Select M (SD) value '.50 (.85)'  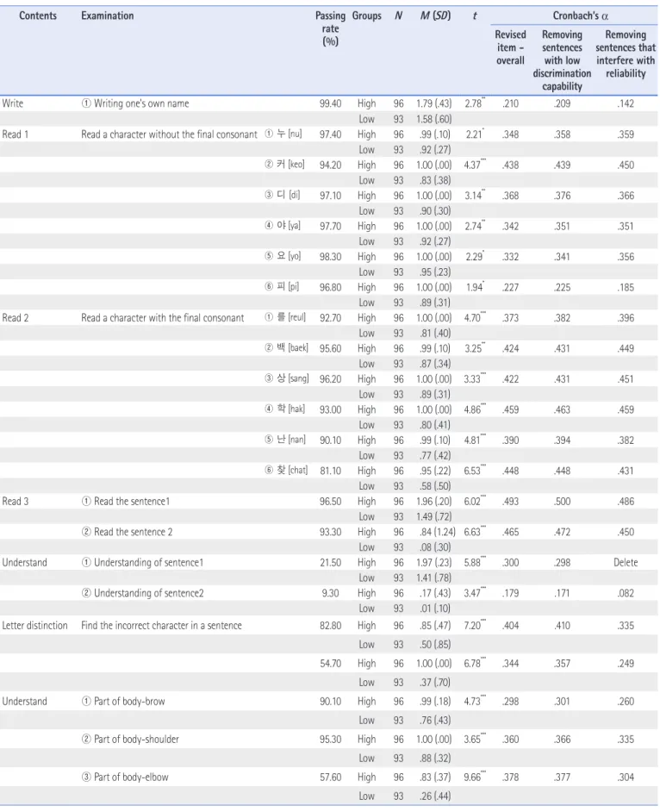click(x=435, y=644)
